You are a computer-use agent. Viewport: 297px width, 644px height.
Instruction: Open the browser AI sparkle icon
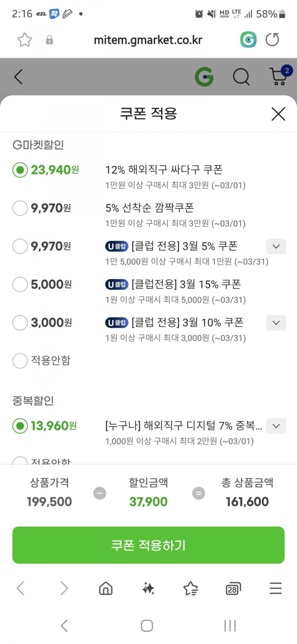[148, 588]
